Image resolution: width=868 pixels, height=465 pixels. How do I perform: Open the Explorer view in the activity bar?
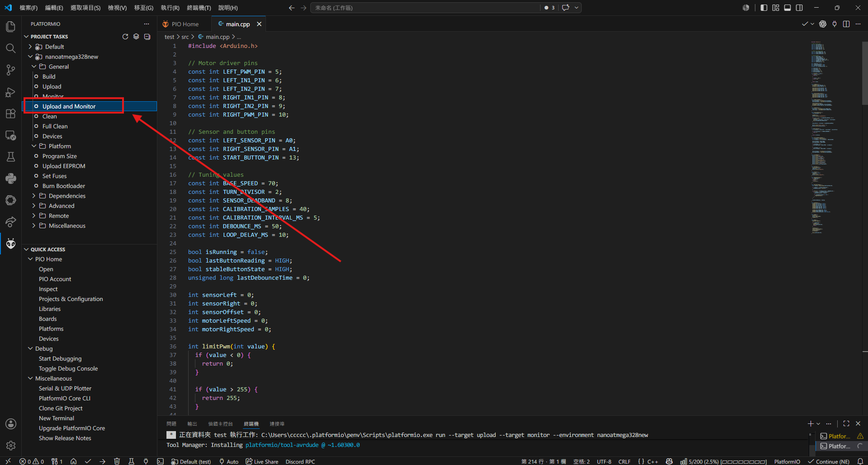point(10,27)
